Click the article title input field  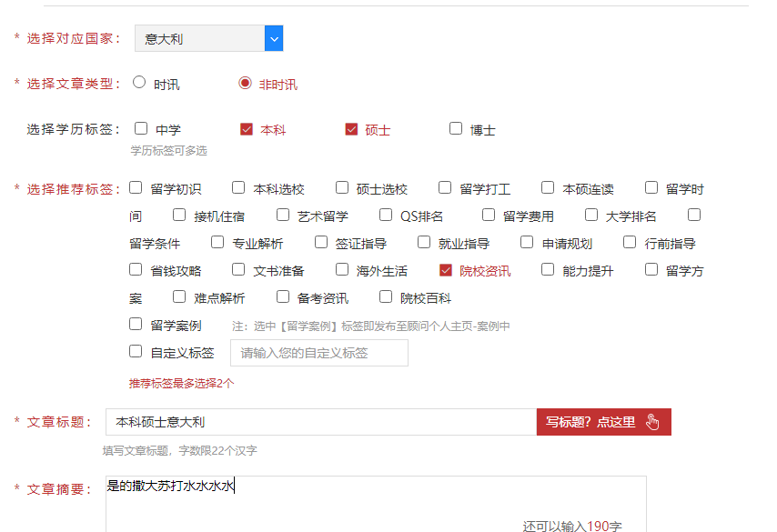(x=321, y=422)
